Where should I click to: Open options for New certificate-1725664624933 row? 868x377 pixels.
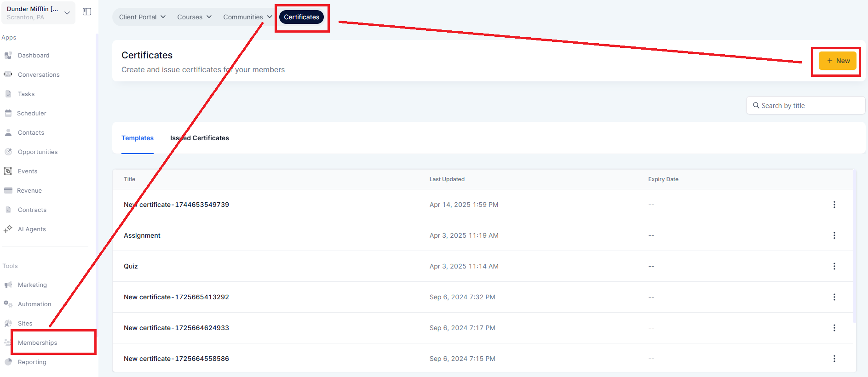click(834, 328)
